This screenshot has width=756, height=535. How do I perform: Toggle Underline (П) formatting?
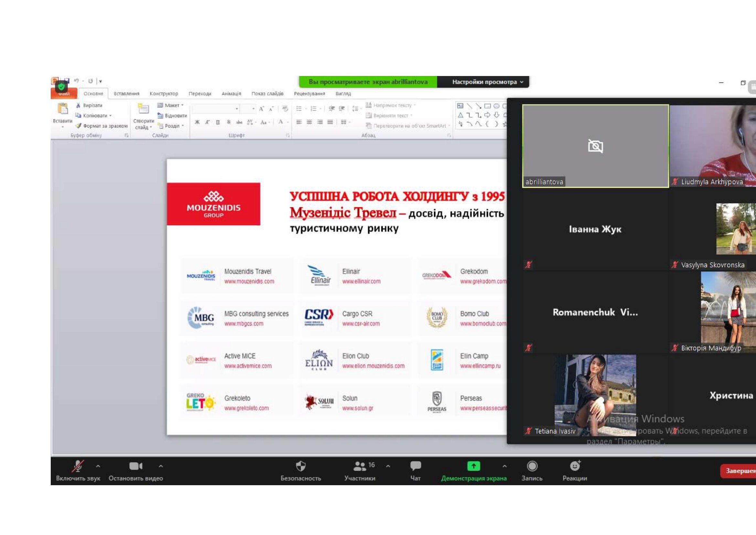tap(218, 122)
